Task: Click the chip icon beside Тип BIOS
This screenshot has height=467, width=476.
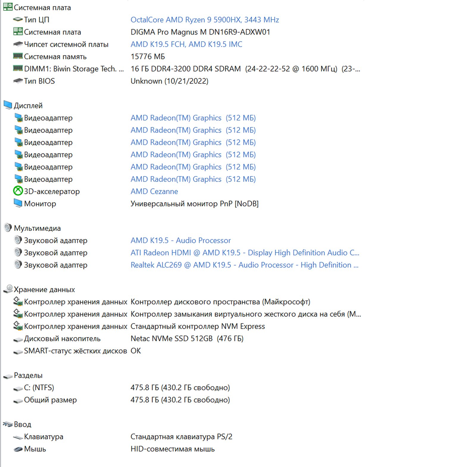Action: (18, 81)
